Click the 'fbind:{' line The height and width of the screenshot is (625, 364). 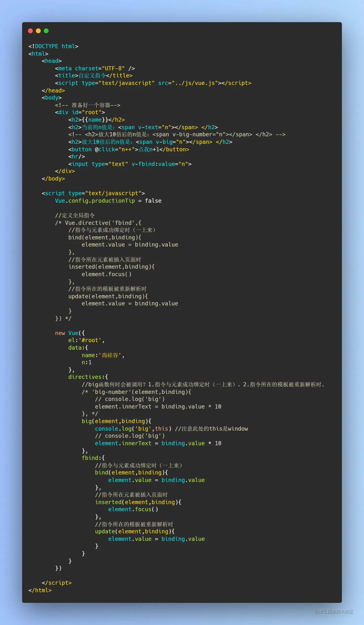pos(93,458)
